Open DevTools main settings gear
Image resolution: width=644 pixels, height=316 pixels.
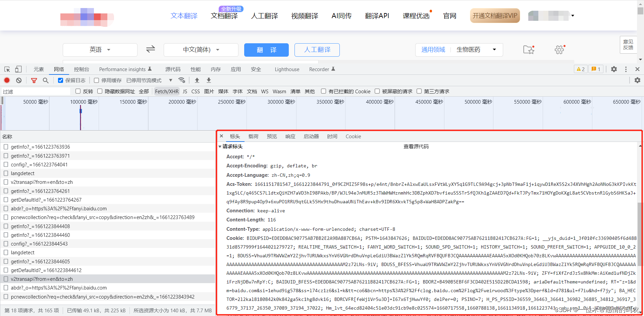tap(614, 69)
